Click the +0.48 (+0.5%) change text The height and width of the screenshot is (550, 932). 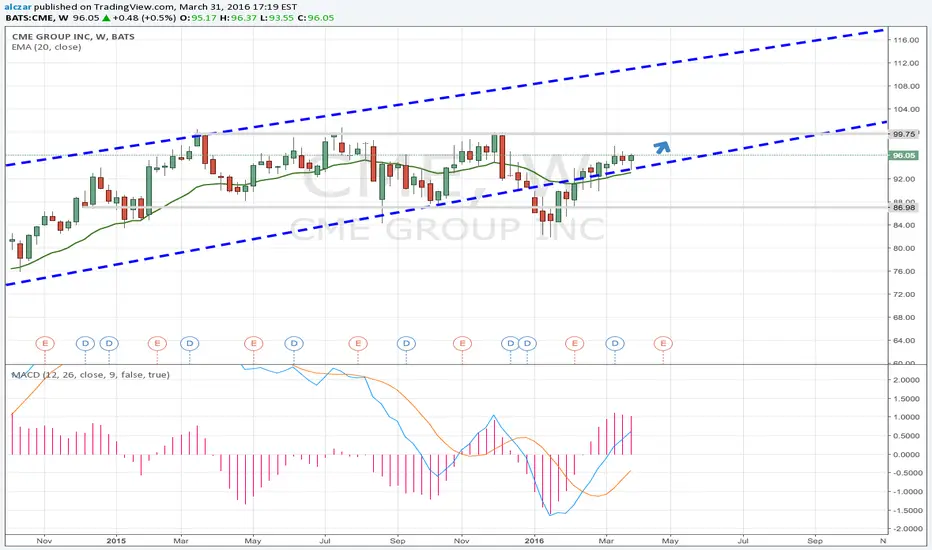144,18
